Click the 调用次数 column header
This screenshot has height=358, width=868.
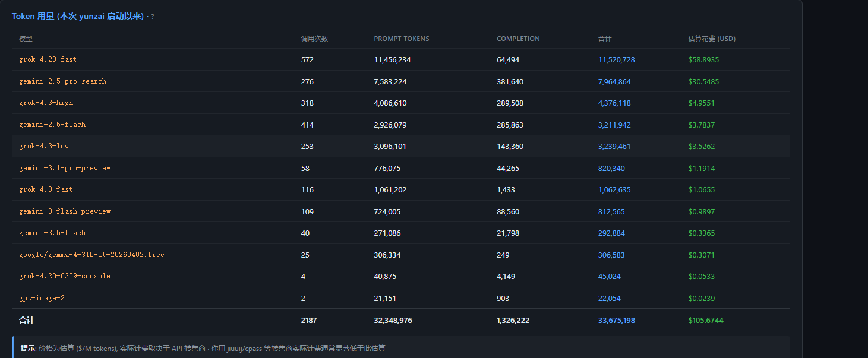click(x=314, y=39)
